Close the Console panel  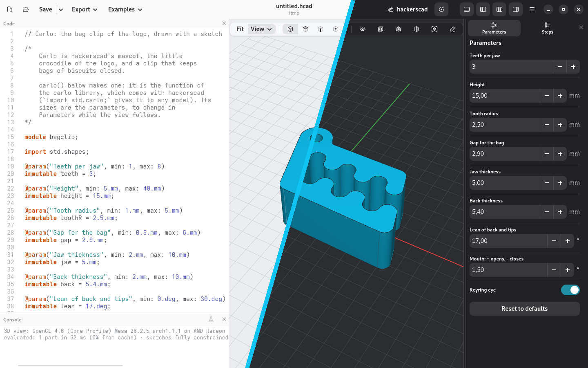(224, 319)
